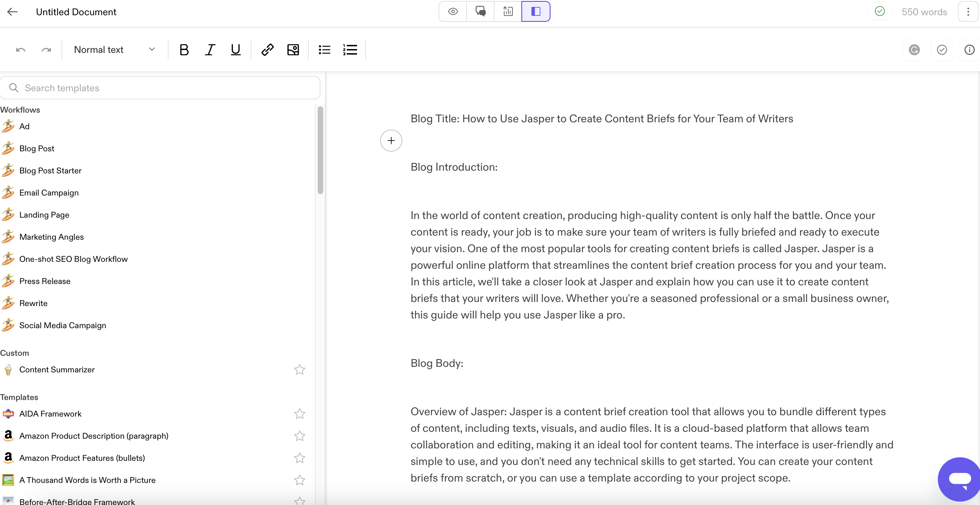Choose the Landing Page workflow
This screenshot has height=505, width=980.
click(x=45, y=215)
